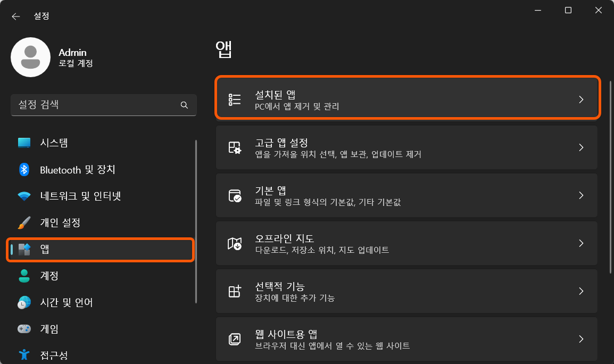The width and height of the screenshot is (614, 364).
Task: Click the back arrow at top left
Action: (x=15, y=16)
